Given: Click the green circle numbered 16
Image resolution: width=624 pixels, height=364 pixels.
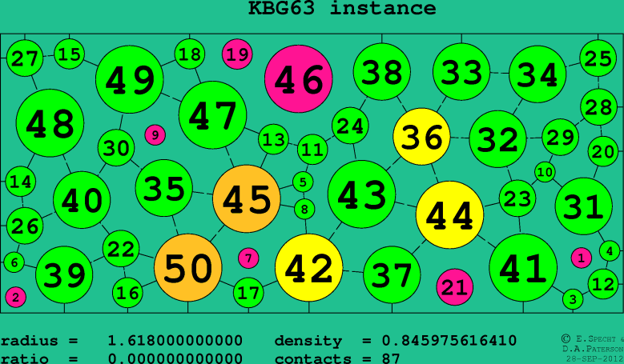Looking at the screenshot, I should pyautogui.click(x=127, y=293).
